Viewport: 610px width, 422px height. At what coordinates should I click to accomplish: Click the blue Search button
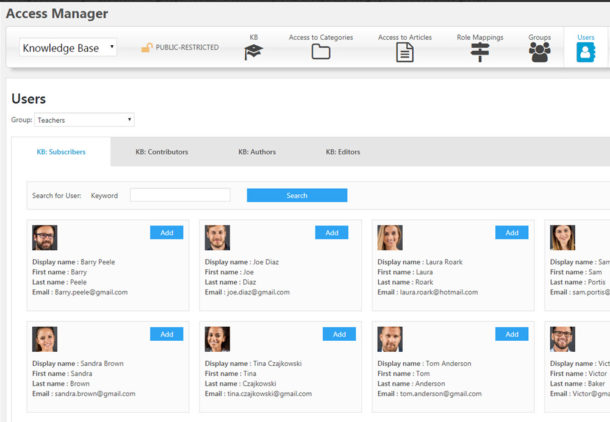coord(297,195)
